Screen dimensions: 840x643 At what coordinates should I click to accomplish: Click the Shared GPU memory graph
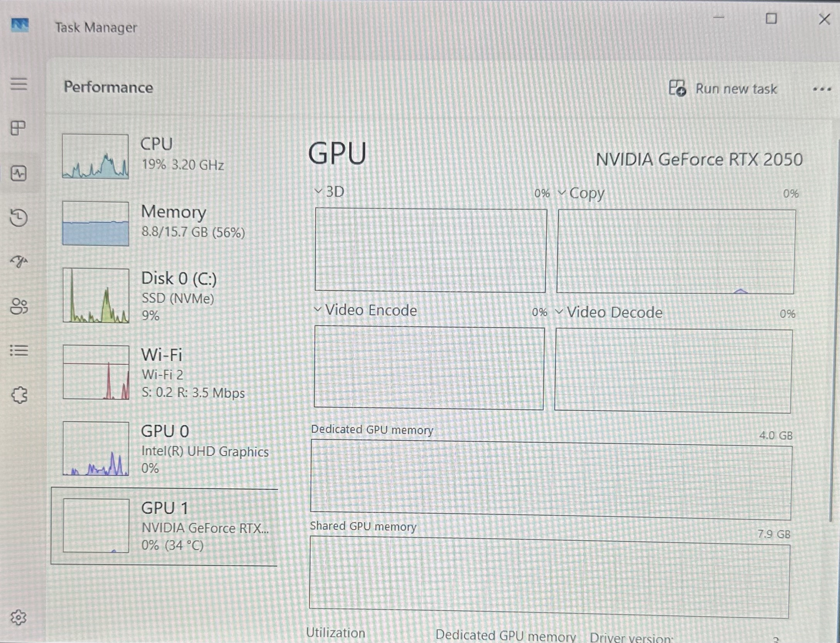coord(549,577)
